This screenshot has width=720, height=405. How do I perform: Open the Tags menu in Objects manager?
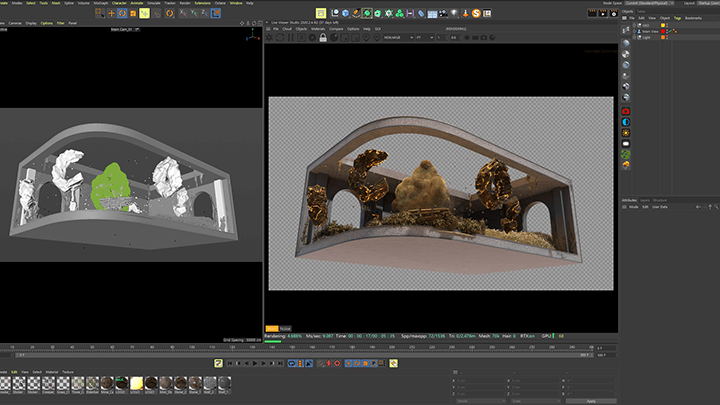coord(677,18)
